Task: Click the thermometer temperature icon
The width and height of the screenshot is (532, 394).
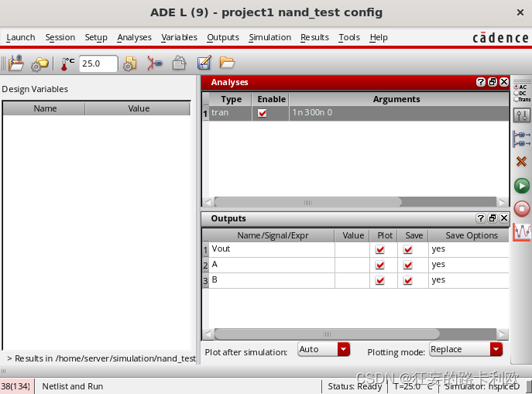Action: pyautogui.click(x=67, y=63)
